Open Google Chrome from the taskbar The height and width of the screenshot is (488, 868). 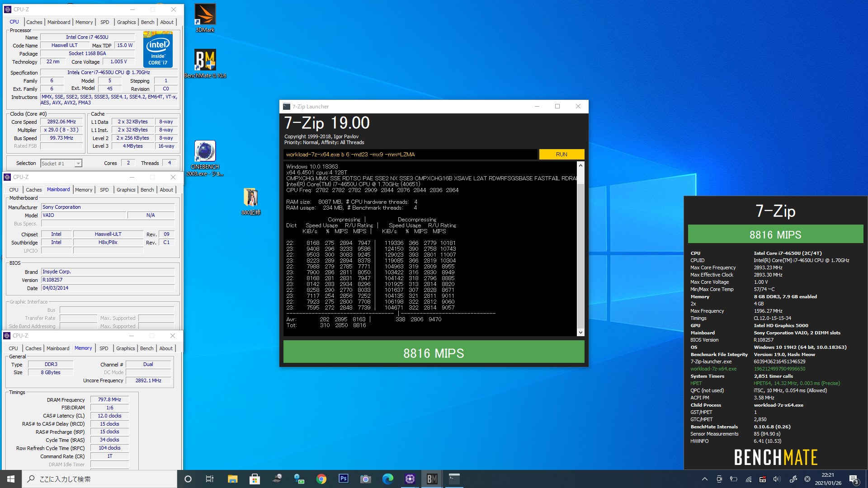tap(321, 479)
